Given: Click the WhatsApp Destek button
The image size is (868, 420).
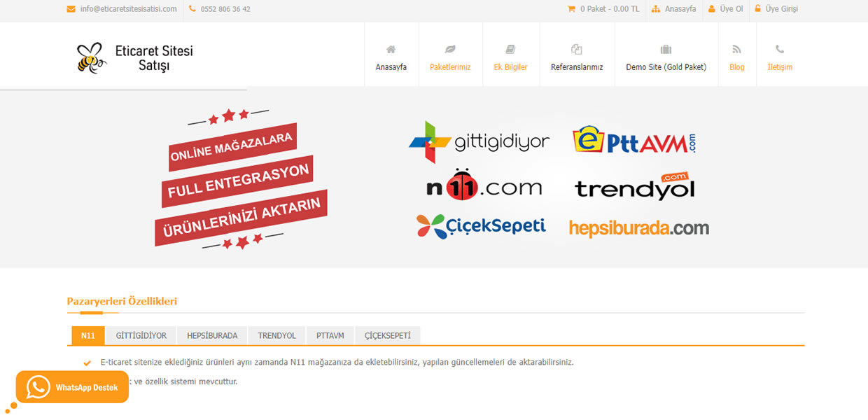Looking at the screenshot, I should tap(73, 387).
